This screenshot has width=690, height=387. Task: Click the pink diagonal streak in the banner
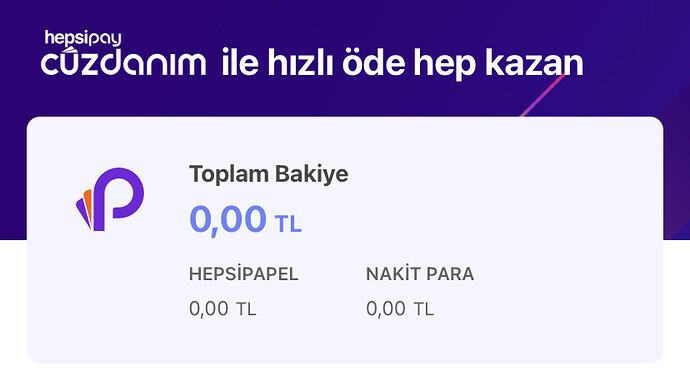point(543,95)
